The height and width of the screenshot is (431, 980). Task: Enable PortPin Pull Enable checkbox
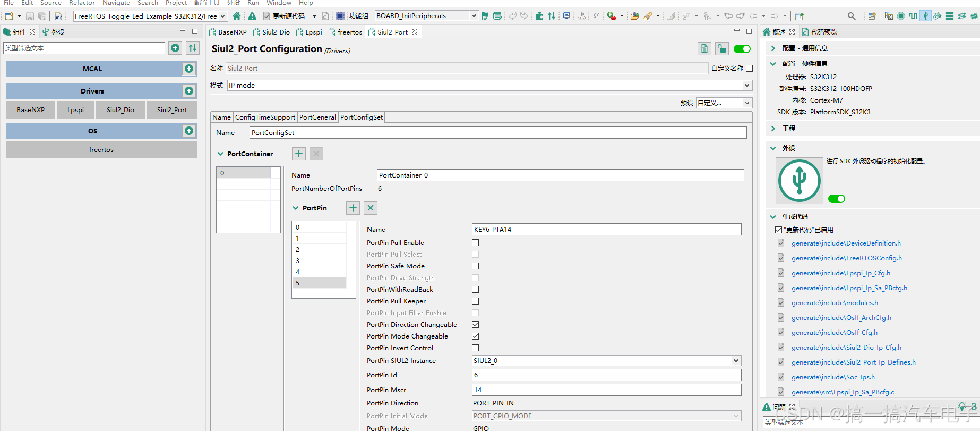tap(476, 242)
